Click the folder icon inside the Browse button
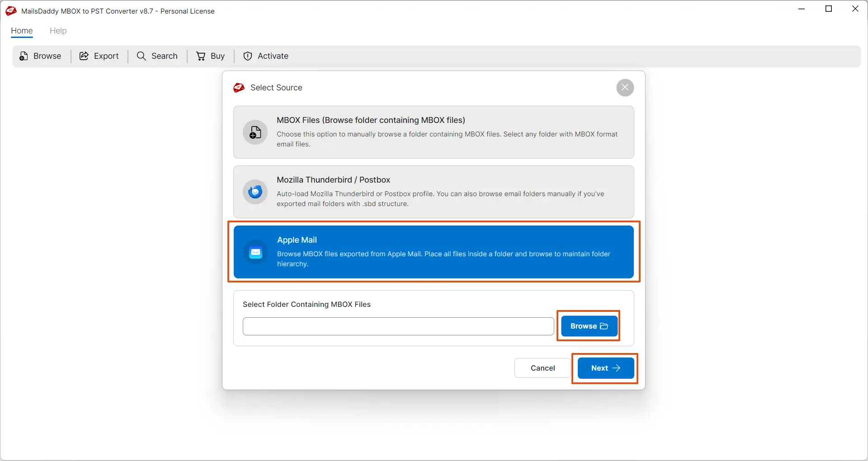The height and width of the screenshot is (461, 868). click(605, 326)
